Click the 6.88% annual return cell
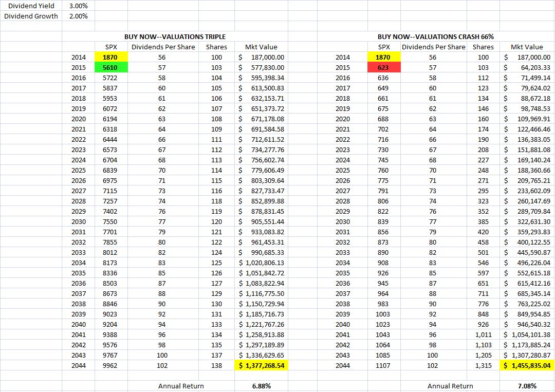 tap(261, 386)
